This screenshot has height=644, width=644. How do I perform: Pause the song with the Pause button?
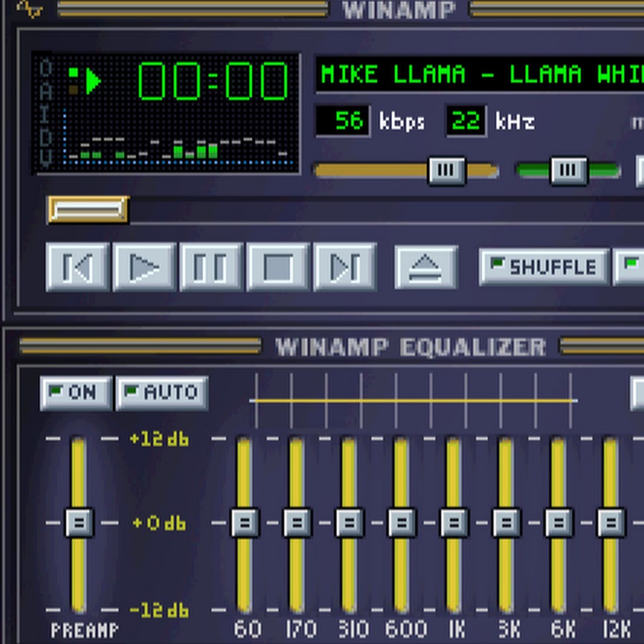coord(211,268)
